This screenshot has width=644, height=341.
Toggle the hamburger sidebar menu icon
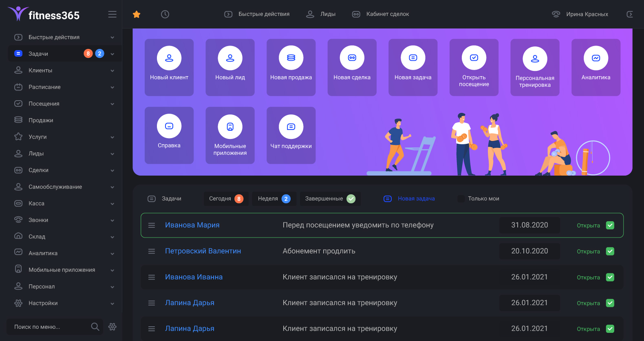click(112, 14)
